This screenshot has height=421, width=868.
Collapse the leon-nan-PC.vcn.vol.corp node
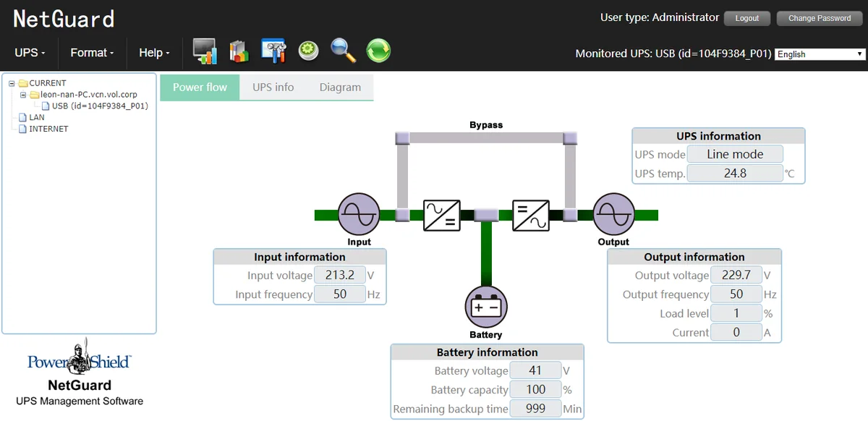[24, 95]
